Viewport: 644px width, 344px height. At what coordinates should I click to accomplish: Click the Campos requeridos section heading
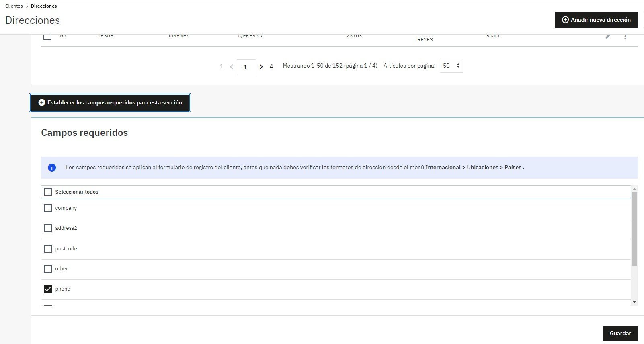[84, 133]
